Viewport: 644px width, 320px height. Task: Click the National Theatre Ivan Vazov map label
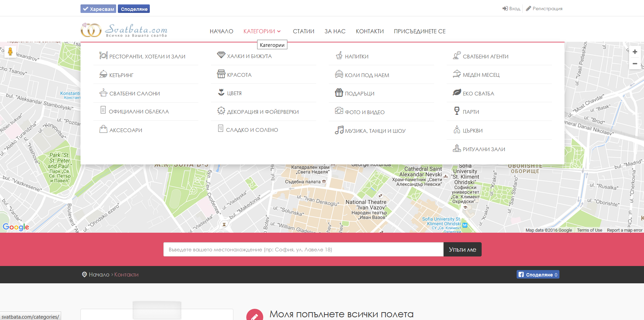pyautogui.click(x=366, y=209)
